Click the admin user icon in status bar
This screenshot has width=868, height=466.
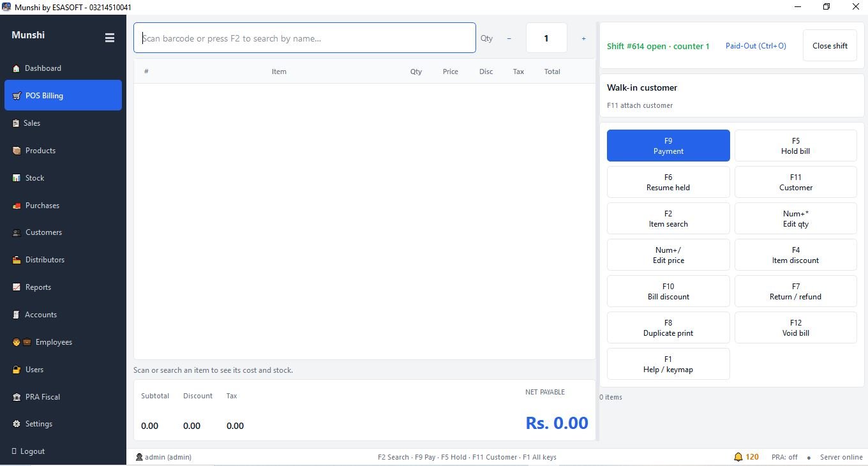click(139, 457)
